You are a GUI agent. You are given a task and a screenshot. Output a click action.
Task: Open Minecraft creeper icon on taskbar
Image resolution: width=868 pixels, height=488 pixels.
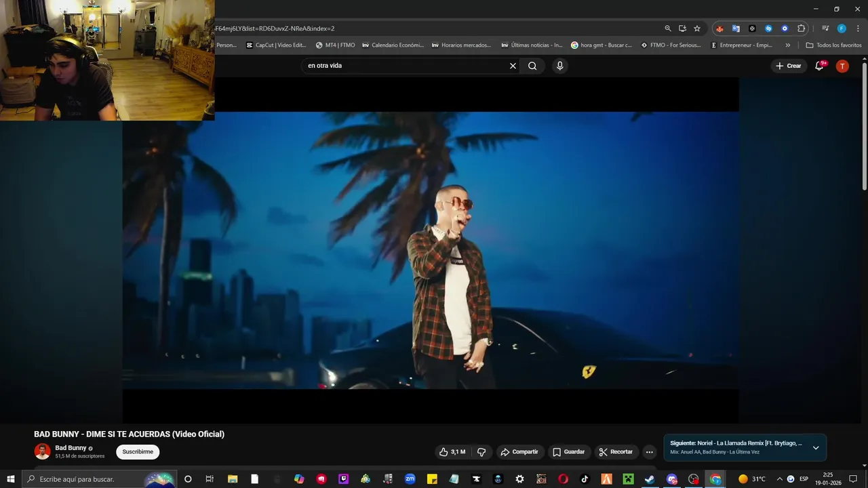point(628,479)
